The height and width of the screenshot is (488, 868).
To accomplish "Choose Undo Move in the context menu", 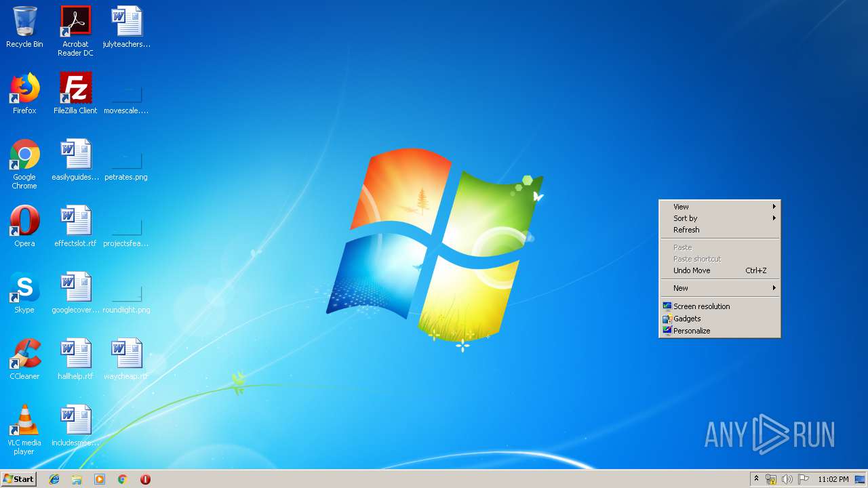I will pos(719,270).
